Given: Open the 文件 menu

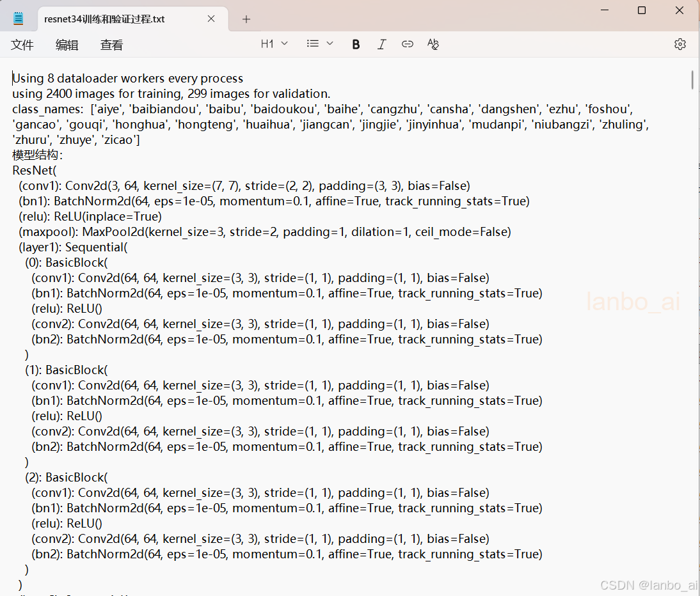Looking at the screenshot, I should click(22, 45).
